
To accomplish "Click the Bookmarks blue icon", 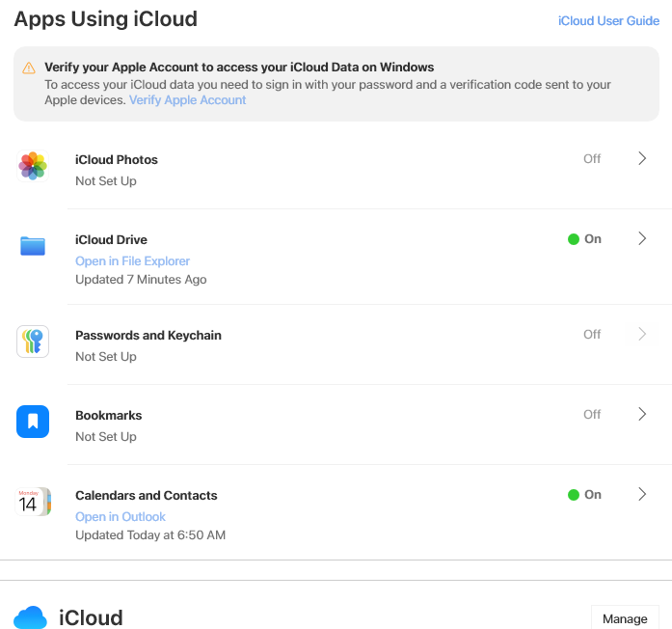I will (33, 422).
